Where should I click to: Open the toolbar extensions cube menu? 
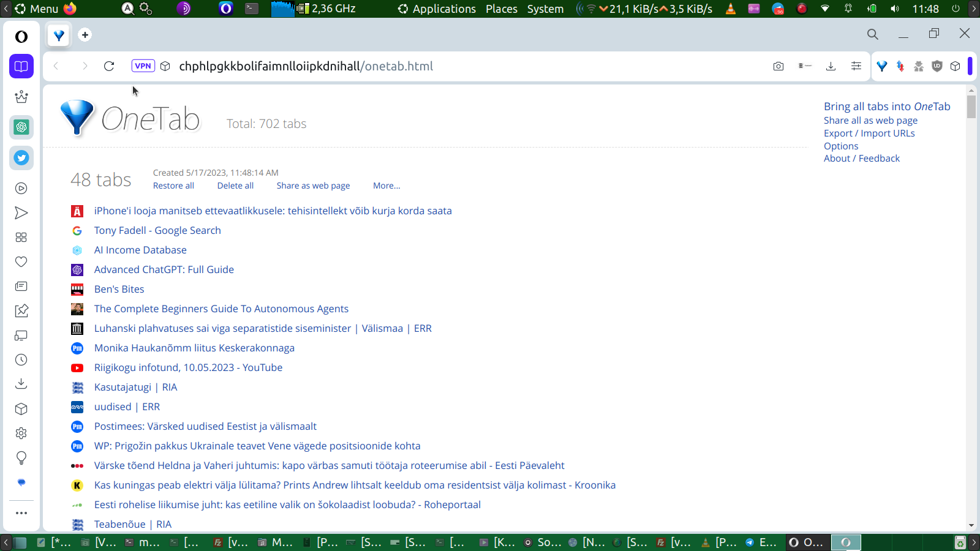pos(956,66)
